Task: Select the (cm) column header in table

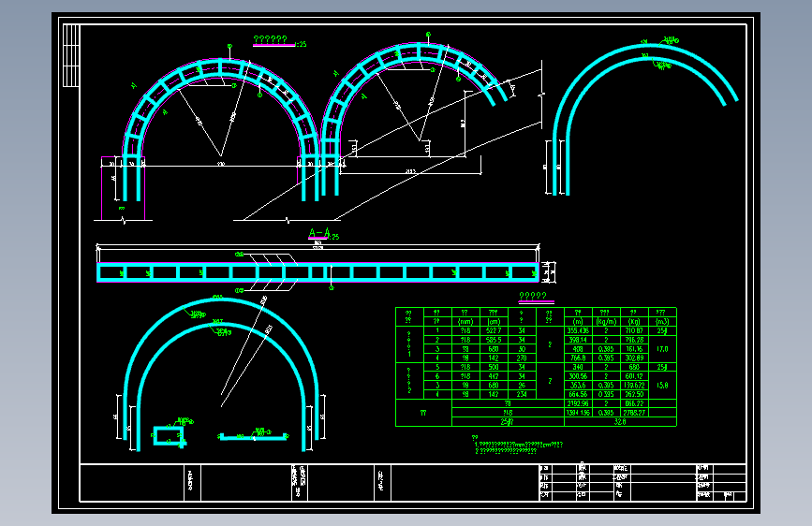Action: pyautogui.click(x=493, y=322)
